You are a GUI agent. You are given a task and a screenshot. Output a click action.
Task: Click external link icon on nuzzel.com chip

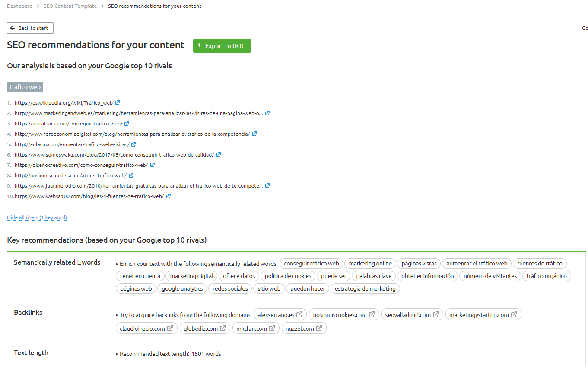pos(319,329)
